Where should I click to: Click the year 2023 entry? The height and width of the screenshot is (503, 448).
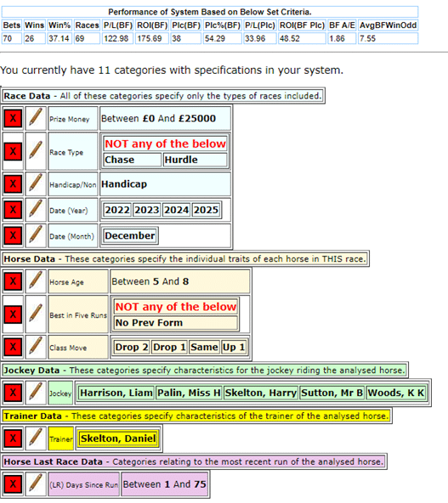(147, 210)
